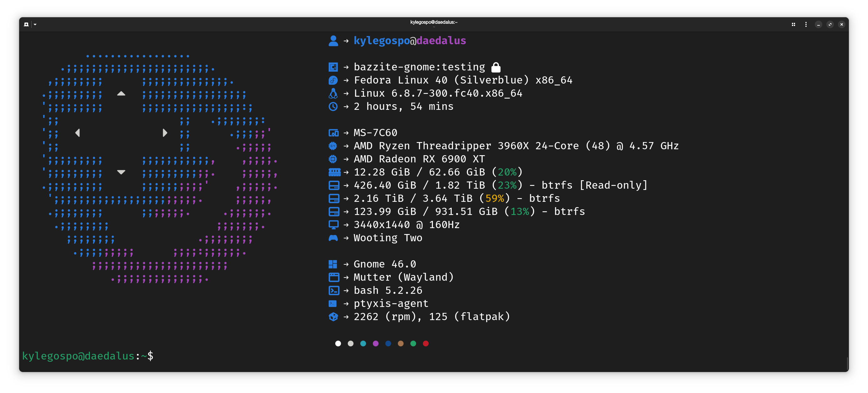Click the Tux penguin kernel icon

[333, 93]
